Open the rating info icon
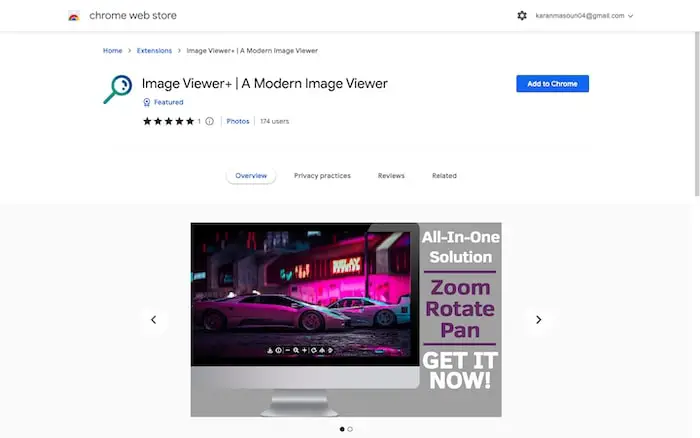 [x=209, y=121]
